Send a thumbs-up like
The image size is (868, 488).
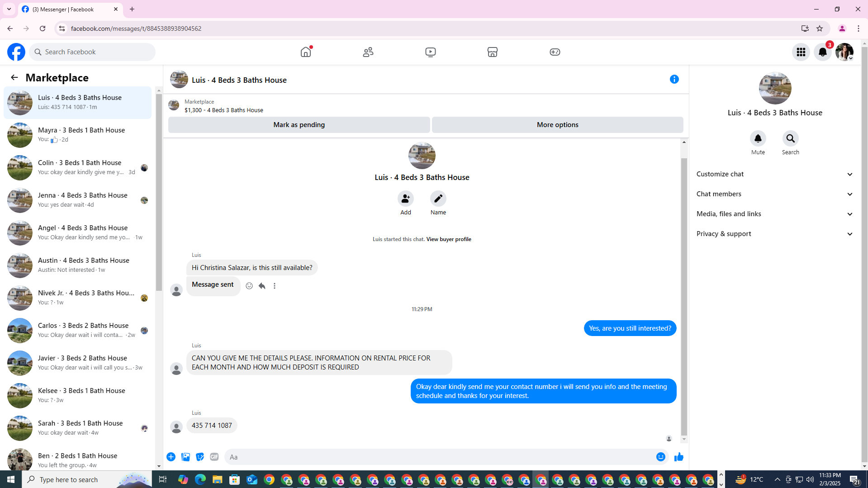pos(679,457)
